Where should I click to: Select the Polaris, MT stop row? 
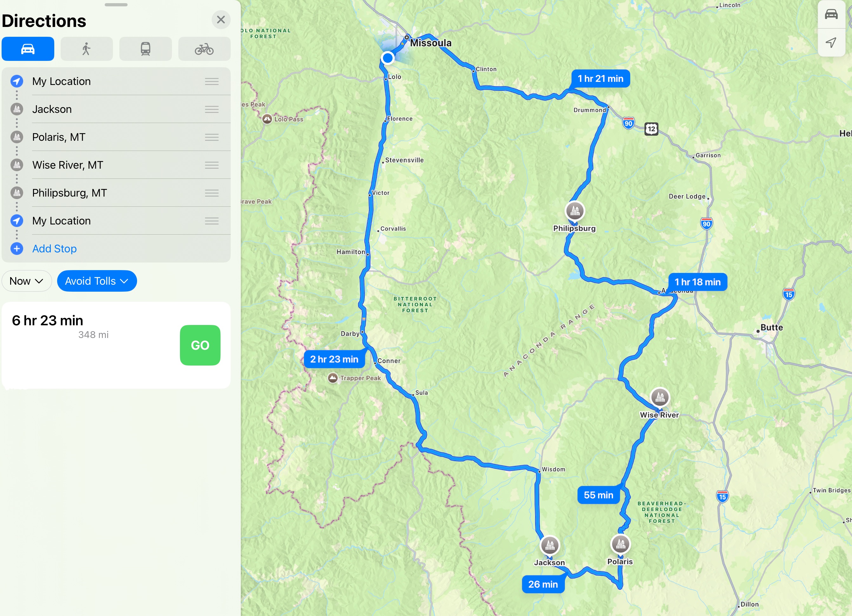116,137
